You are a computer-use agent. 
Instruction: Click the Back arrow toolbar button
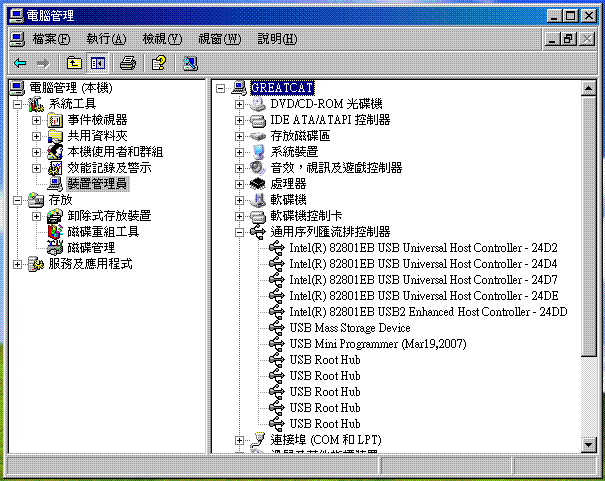coord(20,63)
